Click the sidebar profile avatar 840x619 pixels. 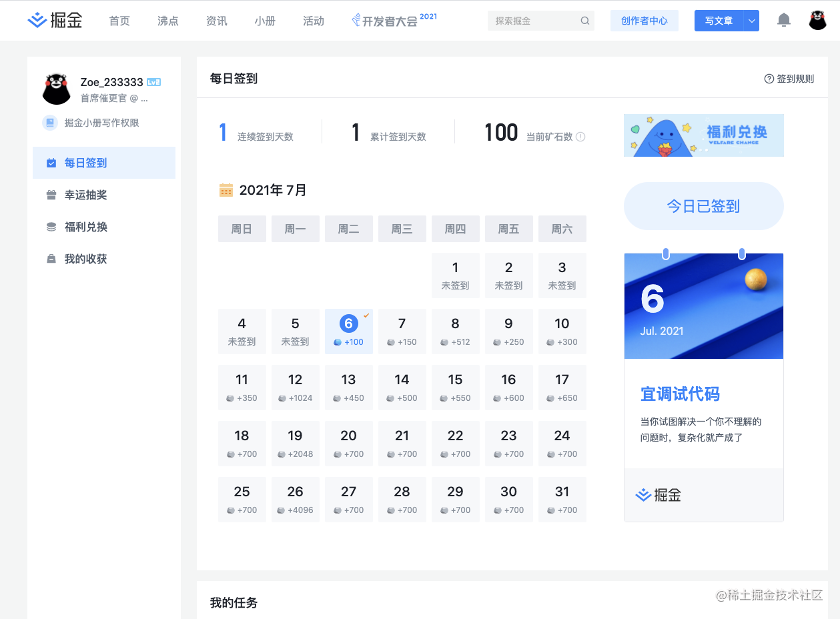tap(57, 89)
